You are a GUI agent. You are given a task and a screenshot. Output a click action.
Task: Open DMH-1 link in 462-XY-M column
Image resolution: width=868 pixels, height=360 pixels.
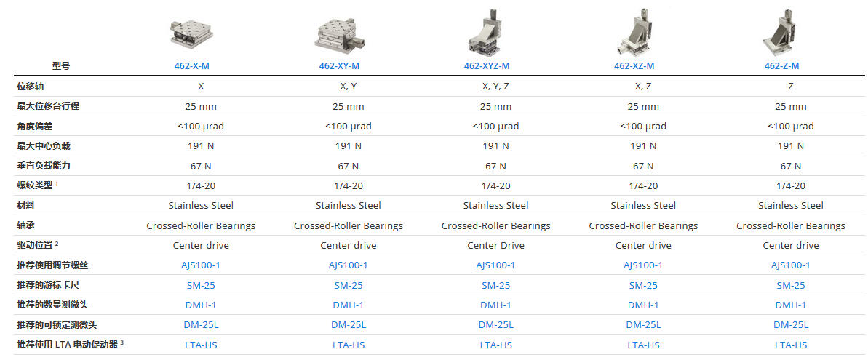349,305
